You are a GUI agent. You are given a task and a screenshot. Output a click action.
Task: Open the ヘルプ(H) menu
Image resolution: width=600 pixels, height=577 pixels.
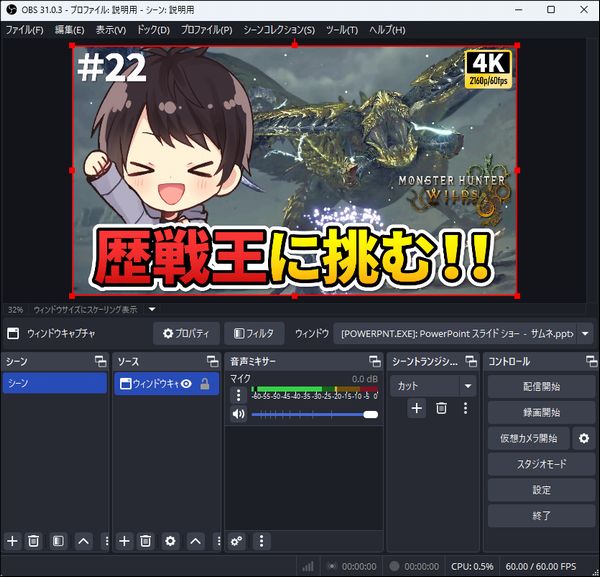pyautogui.click(x=387, y=30)
